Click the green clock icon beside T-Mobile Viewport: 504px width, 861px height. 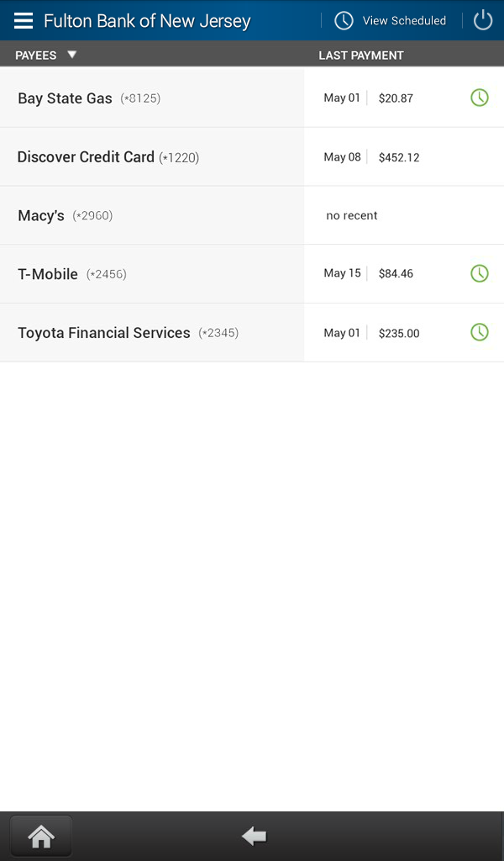point(480,273)
